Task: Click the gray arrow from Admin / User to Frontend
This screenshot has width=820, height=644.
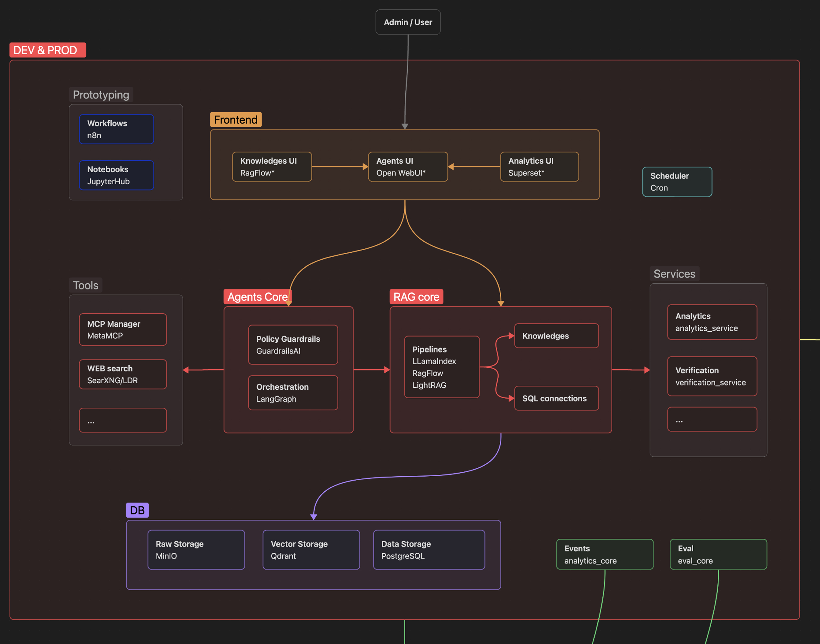Action: click(x=406, y=82)
